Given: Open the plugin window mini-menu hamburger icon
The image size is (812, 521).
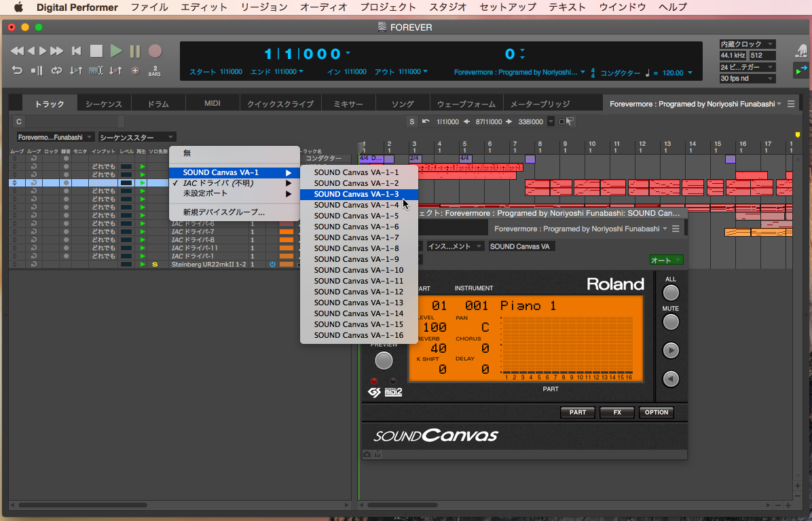Looking at the screenshot, I should click(x=676, y=229).
